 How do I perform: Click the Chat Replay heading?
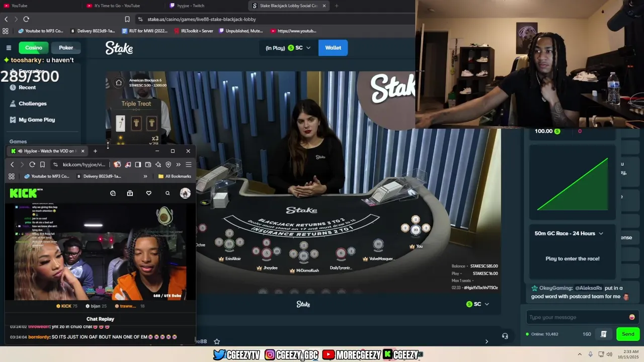click(x=100, y=319)
